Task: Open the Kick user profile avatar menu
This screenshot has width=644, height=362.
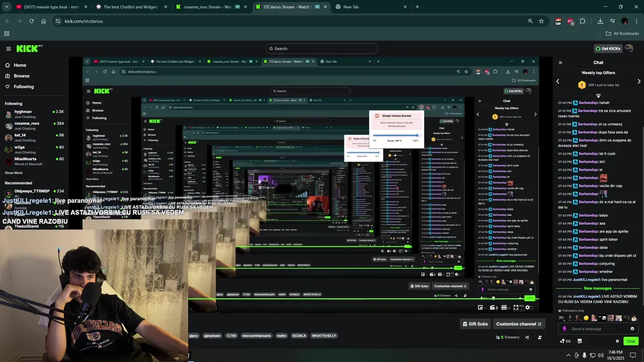Action: (x=629, y=49)
